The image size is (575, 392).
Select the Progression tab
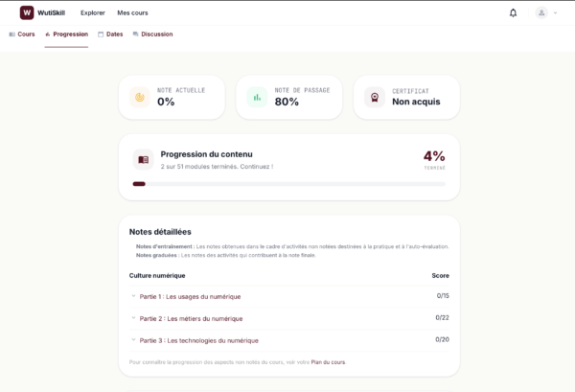[x=66, y=35]
